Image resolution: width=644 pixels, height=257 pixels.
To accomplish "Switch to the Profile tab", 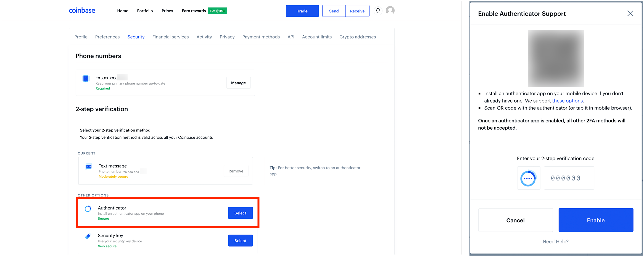I will click(x=81, y=37).
